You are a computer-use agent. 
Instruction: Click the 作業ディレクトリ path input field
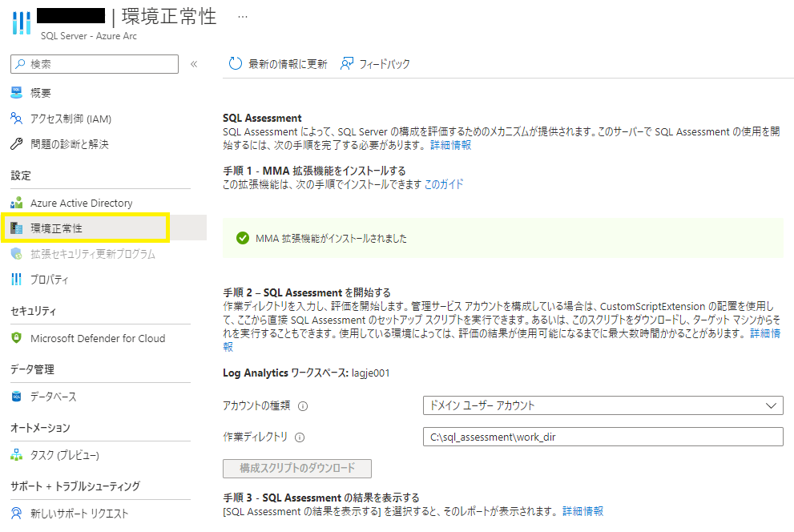point(603,437)
